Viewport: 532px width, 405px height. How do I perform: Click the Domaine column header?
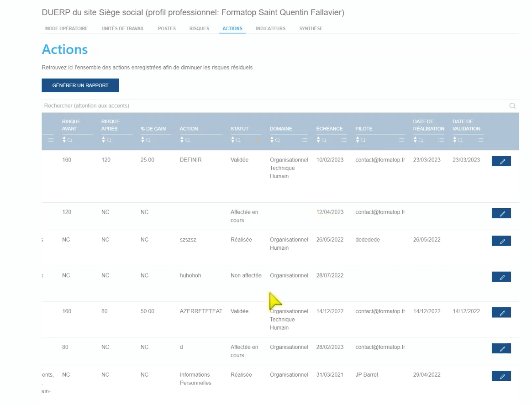281,129
